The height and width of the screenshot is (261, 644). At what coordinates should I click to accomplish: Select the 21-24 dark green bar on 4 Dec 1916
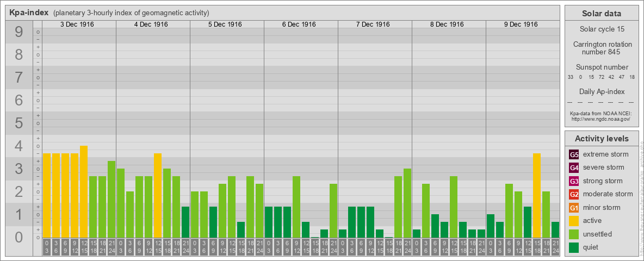(185, 222)
